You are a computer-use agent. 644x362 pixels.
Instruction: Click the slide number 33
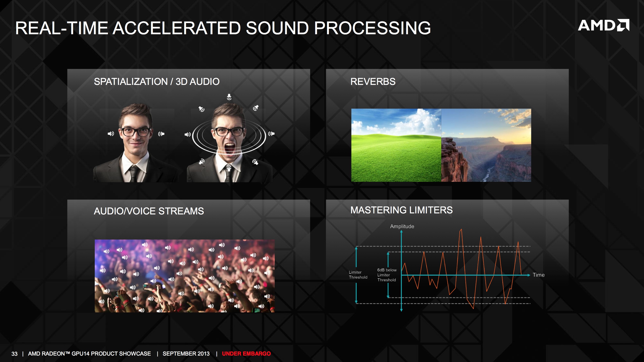point(15,354)
